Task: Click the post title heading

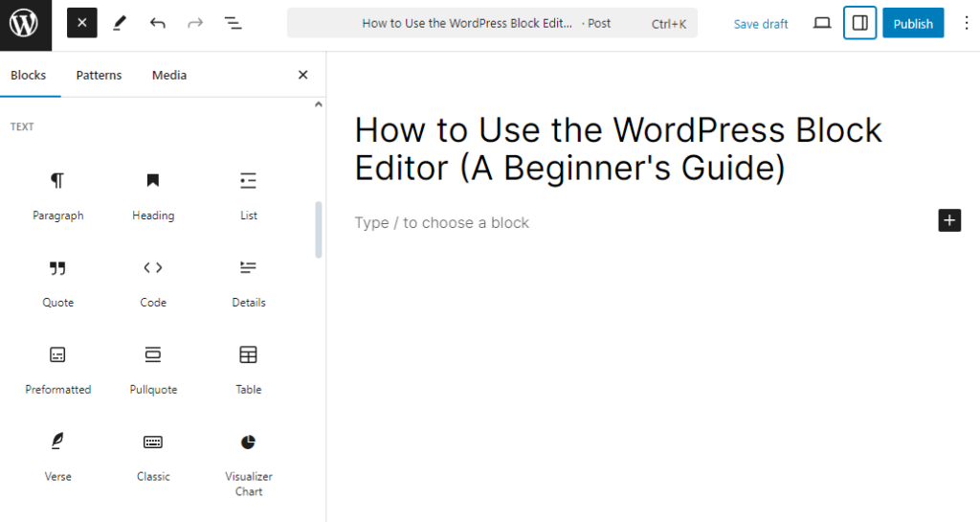Action: pos(617,148)
